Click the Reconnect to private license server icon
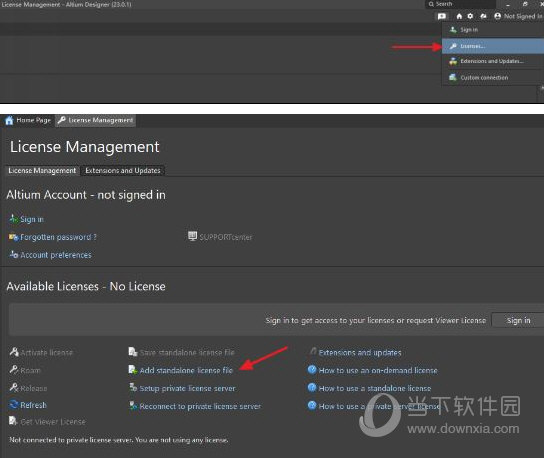544x458 pixels. 133,405
